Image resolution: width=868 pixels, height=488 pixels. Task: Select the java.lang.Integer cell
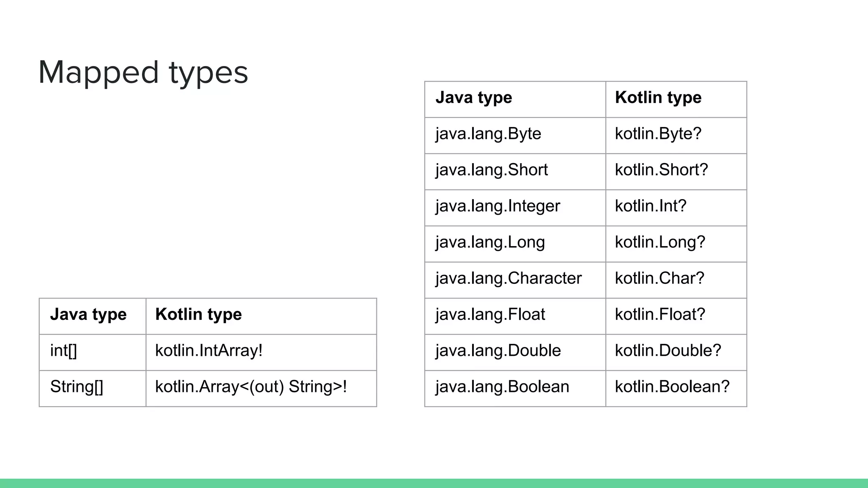point(498,206)
